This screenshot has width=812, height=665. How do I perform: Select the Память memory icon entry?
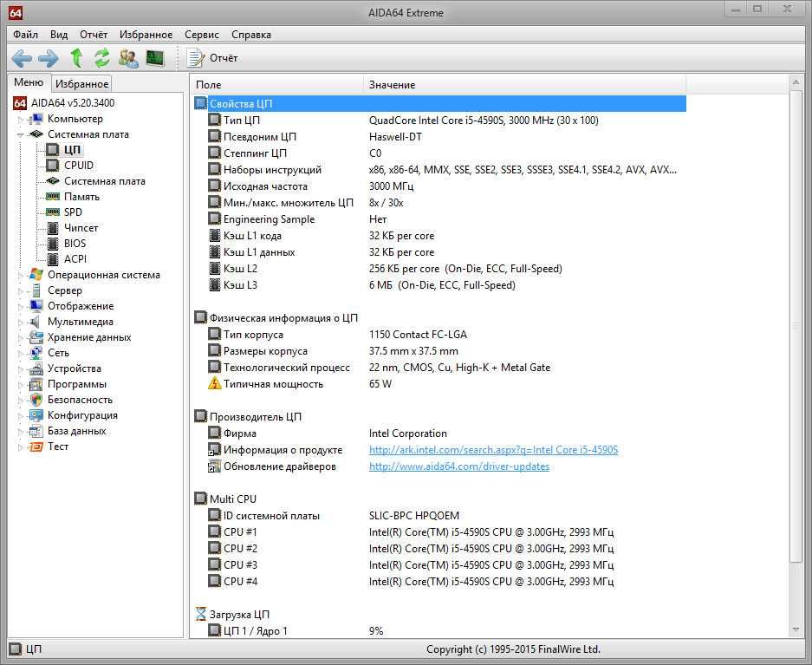click(52, 197)
